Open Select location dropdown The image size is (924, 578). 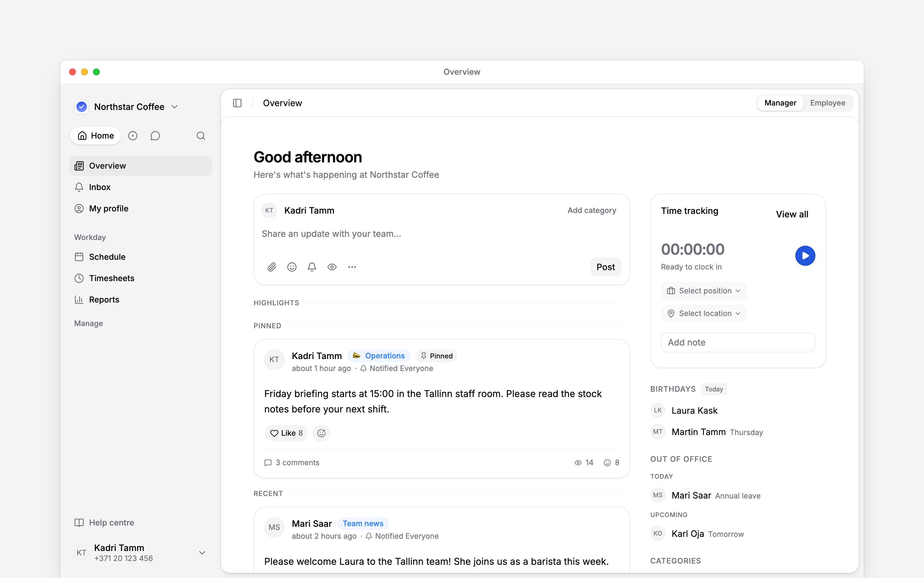(x=704, y=314)
